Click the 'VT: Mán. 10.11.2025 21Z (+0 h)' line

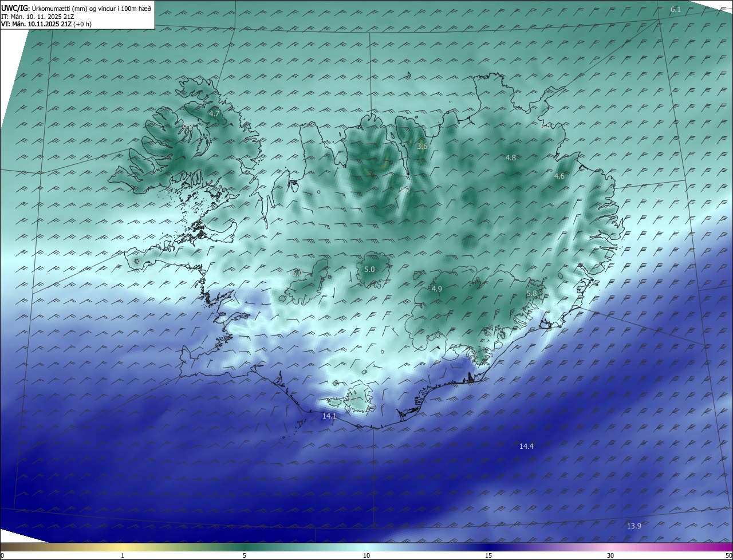click(46, 24)
